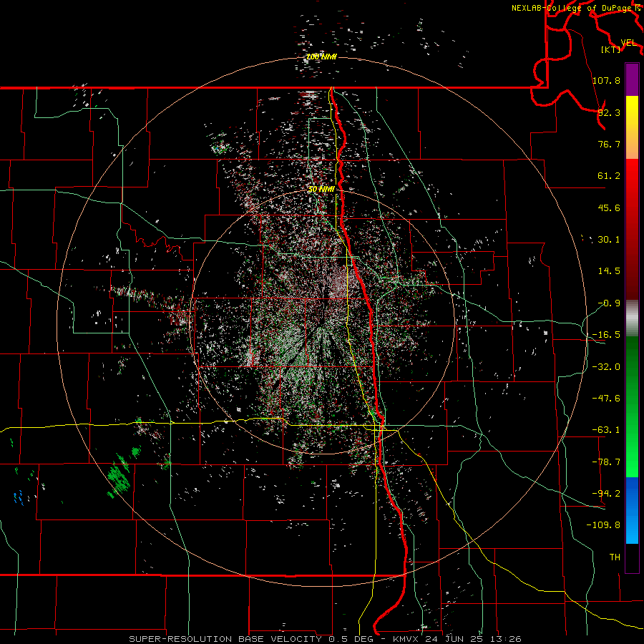Click the gray zero-velocity segment of the color bar
This screenshot has height=644, width=644.
(632, 318)
